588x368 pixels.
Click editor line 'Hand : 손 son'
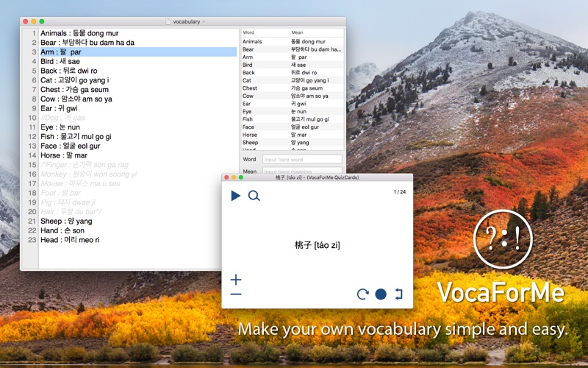pos(62,230)
